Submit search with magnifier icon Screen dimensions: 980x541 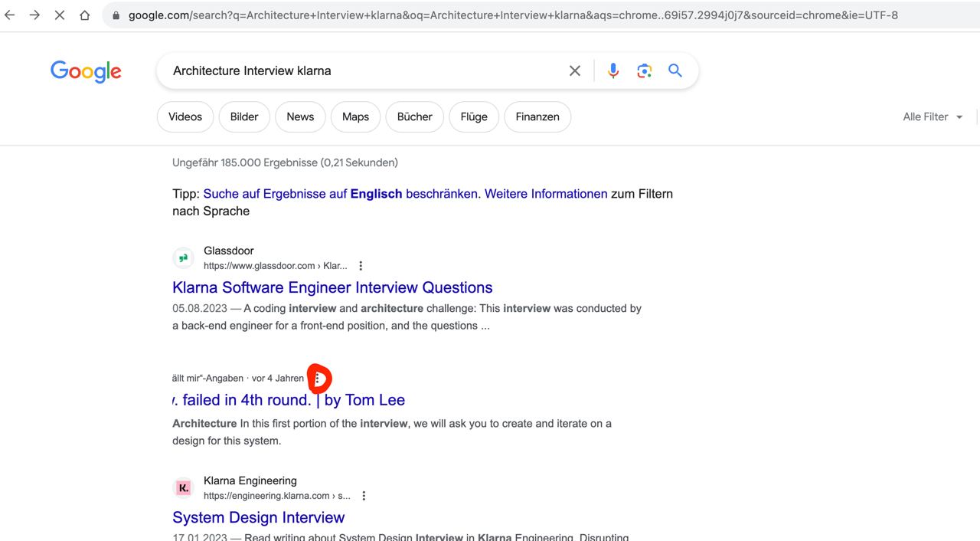(x=675, y=70)
